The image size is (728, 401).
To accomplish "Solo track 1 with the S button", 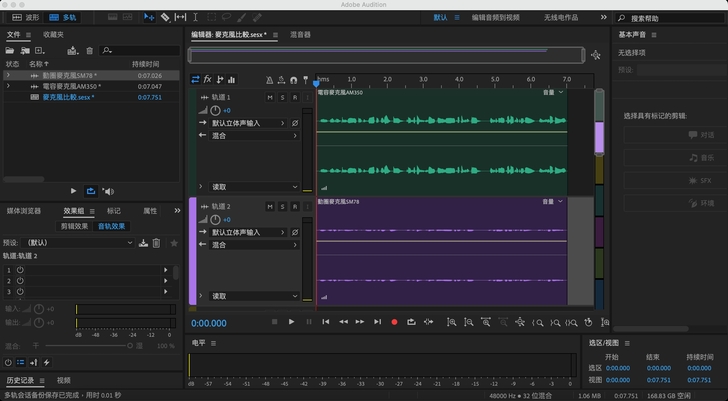I will tap(283, 97).
